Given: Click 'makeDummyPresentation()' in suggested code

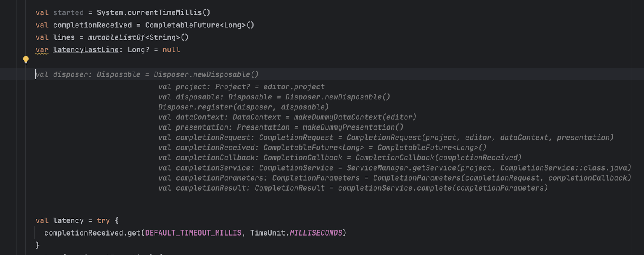Looking at the screenshot, I should 353,127.
